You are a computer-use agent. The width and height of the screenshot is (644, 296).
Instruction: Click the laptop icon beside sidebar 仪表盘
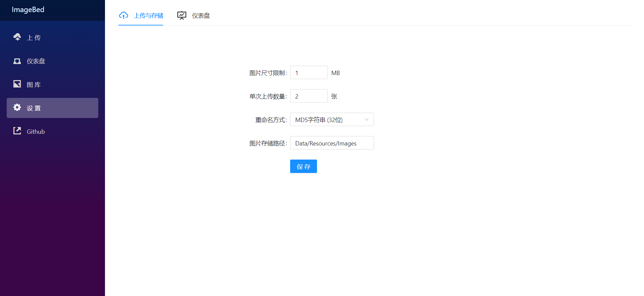point(17,61)
